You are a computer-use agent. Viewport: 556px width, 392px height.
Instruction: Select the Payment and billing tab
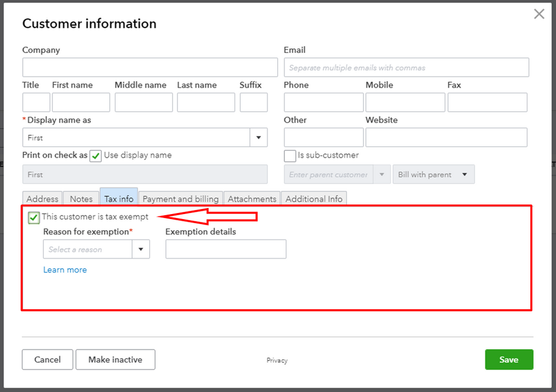[180, 199]
